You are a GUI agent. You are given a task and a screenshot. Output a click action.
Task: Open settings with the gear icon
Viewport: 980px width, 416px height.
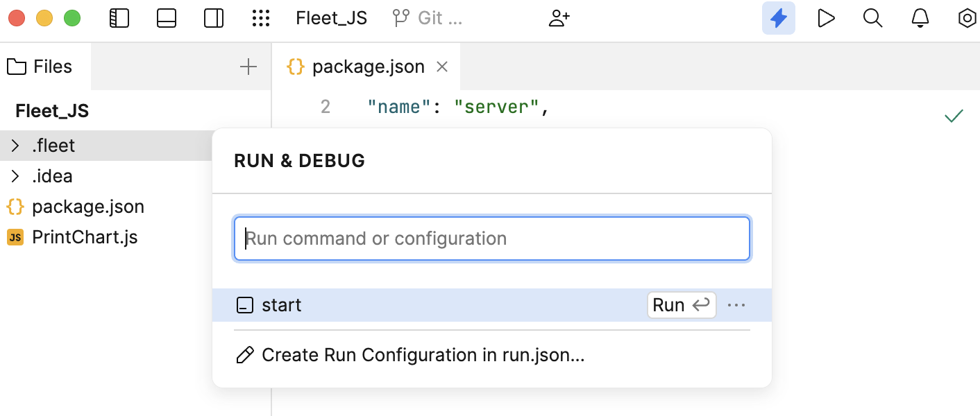tap(967, 18)
